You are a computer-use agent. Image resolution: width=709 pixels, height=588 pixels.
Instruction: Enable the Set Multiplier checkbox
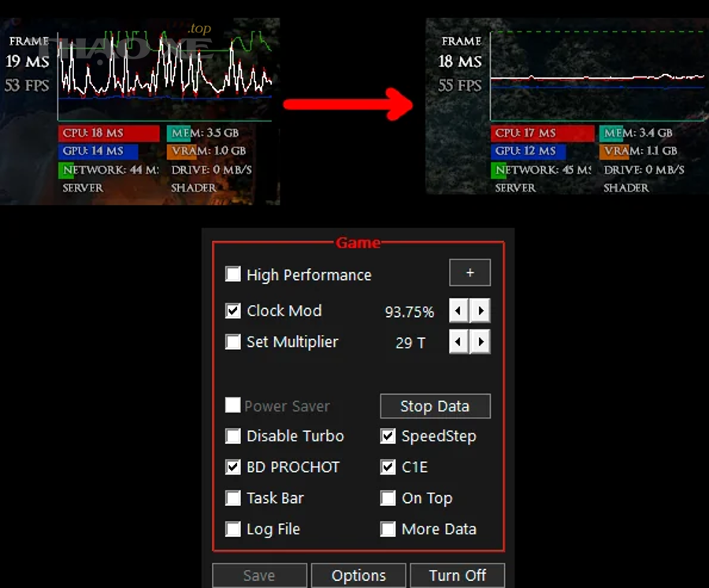[233, 342]
